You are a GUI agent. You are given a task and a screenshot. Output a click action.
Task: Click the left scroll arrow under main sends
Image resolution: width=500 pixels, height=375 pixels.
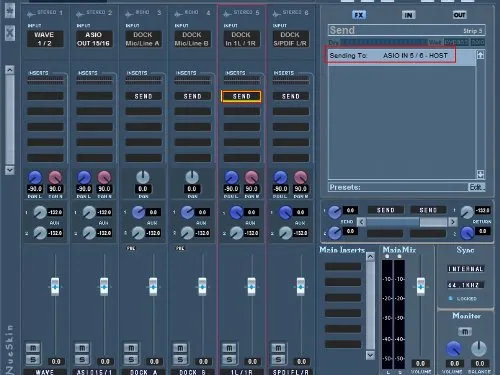pyautogui.click(x=361, y=222)
